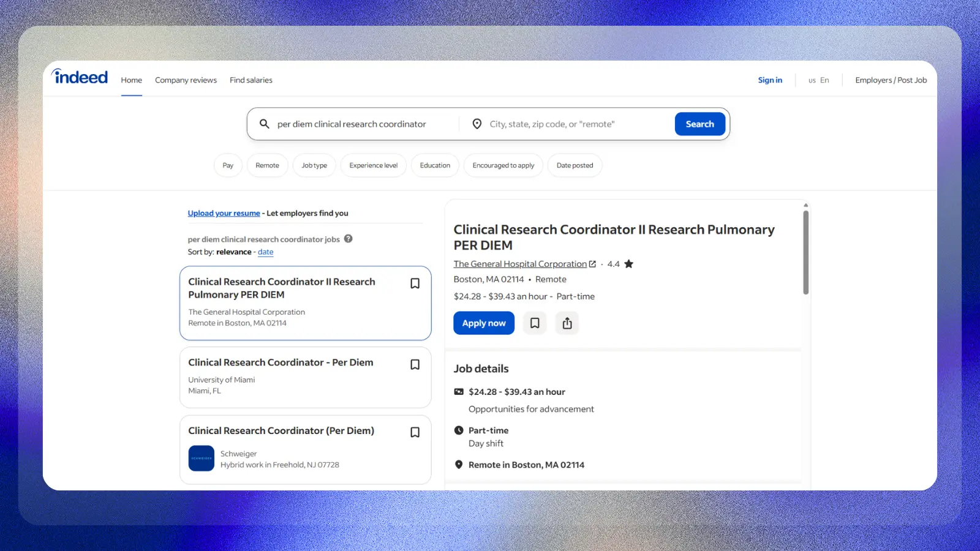Image resolution: width=980 pixels, height=551 pixels.
Task: Click the pay money icon in Job details
Action: pyautogui.click(x=459, y=392)
